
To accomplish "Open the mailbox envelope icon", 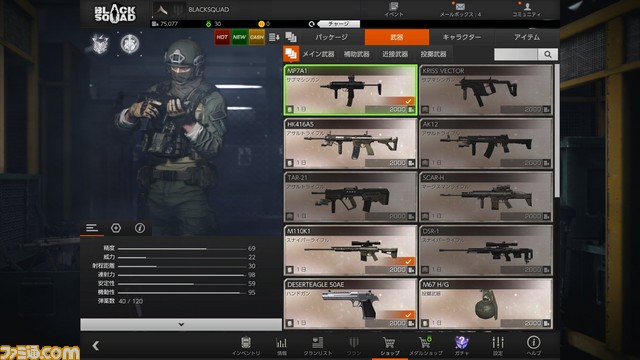I will [460, 7].
